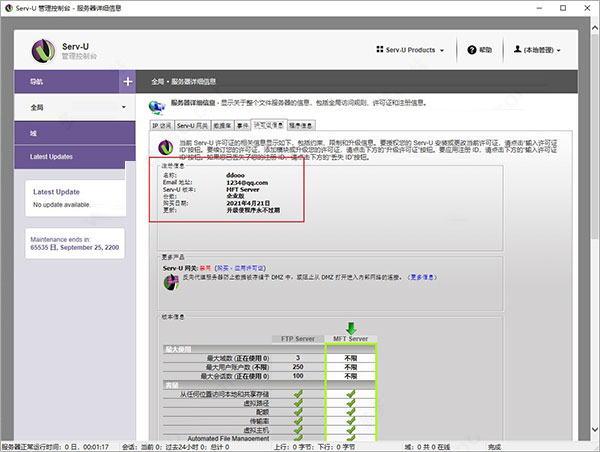
Task: Click the 帮助 question mark icon
Action: tap(471, 49)
